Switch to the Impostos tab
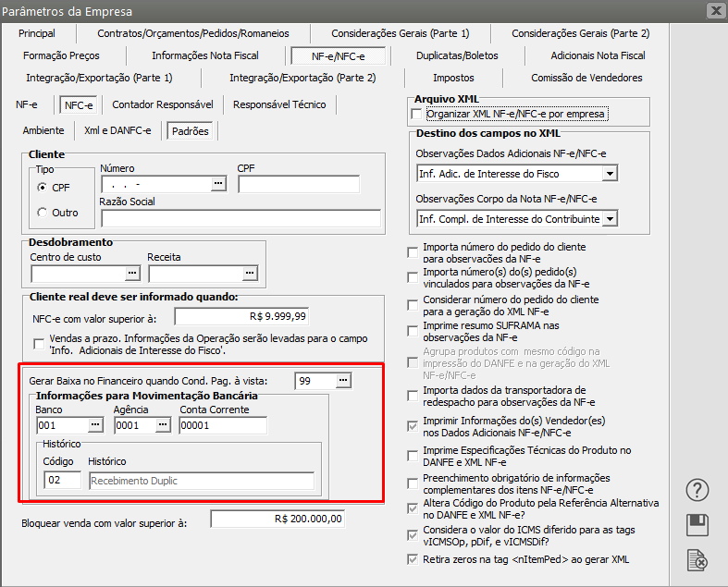 pyautogui.click(x=453, y=78)
